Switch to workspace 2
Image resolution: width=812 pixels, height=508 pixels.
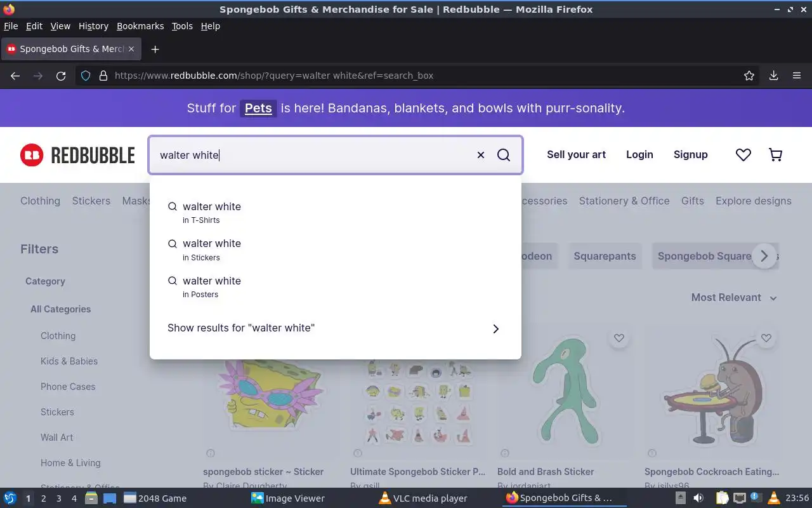coord(43,498)
